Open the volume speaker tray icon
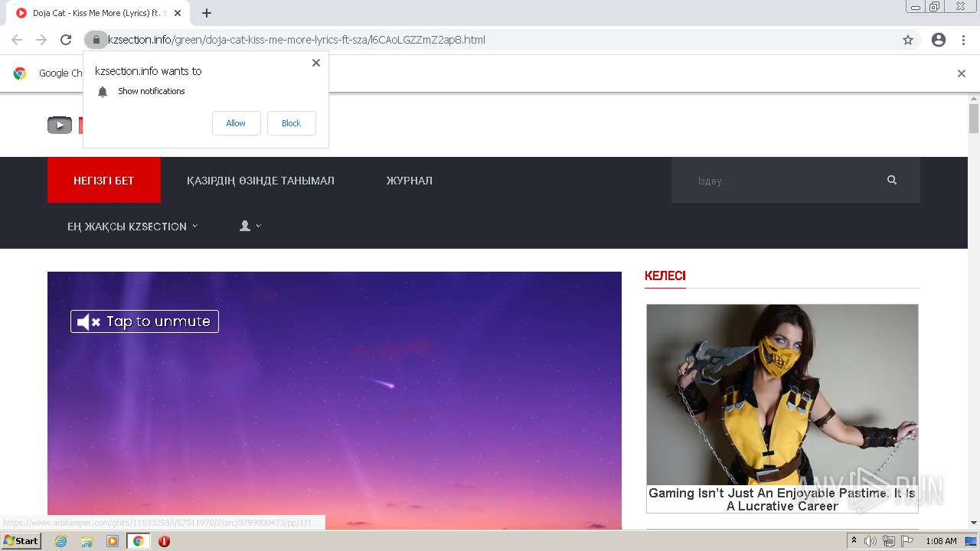The height and width of the screenshot is (551, 980). point(871,541)
